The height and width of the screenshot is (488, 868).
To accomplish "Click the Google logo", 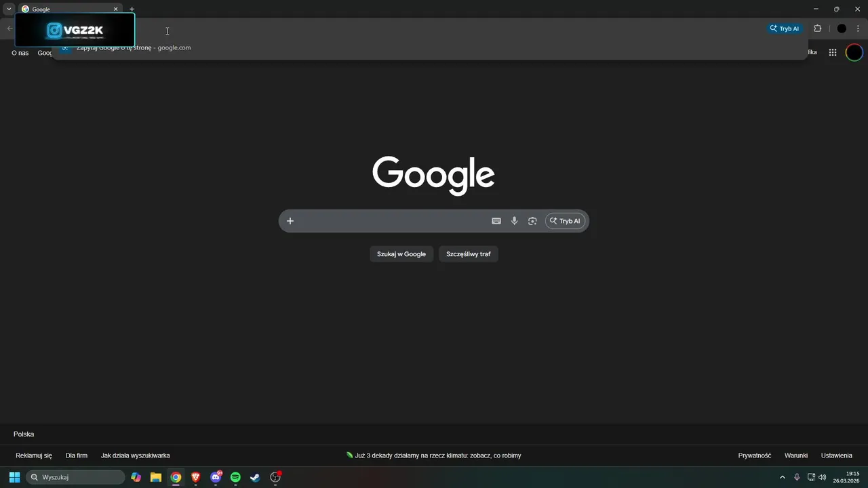I will point(433,176).
